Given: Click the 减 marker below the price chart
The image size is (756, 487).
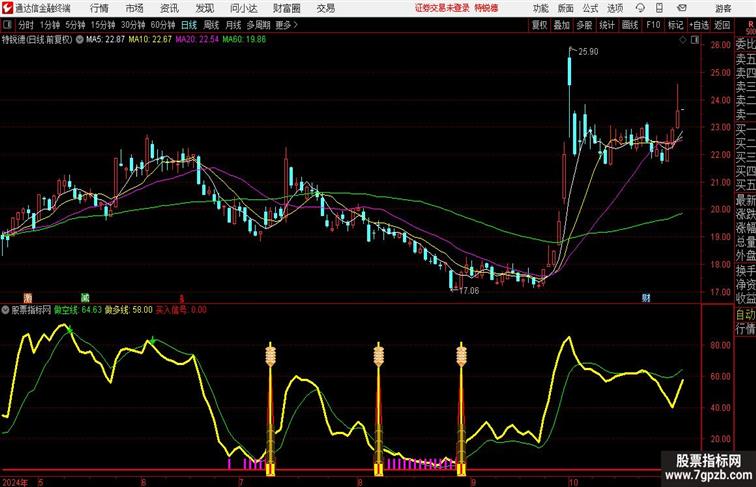Looking at the screenshot, I should 85,298.
